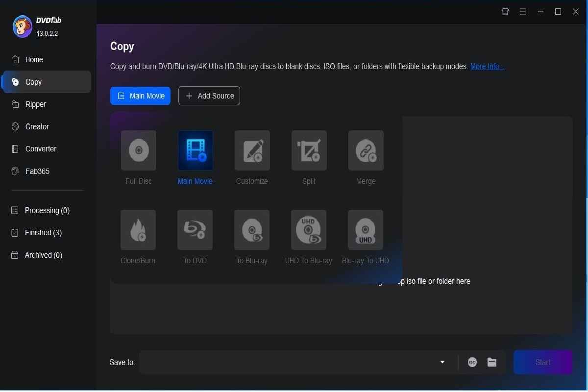Image resolution: width=588 pixels, height=392 pixels.
Task: Go to Home in sidebar
Action: [47, 59]
